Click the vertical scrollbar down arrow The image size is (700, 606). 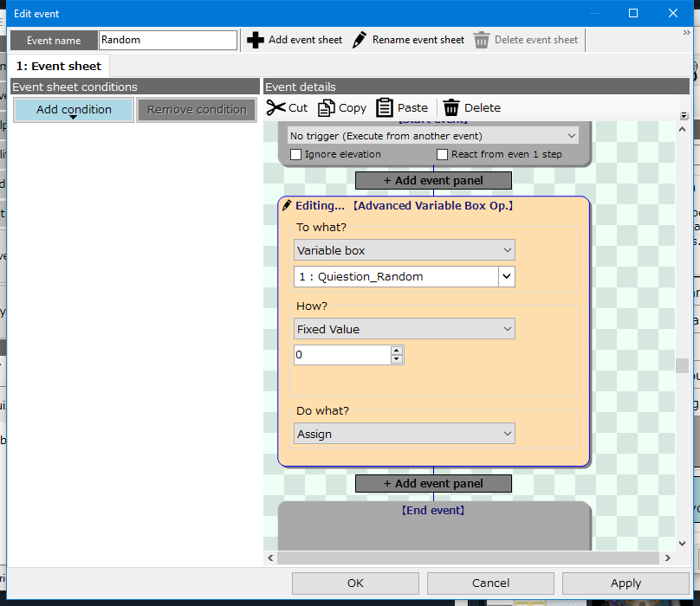pyautogui.click(x=682, y=544)
